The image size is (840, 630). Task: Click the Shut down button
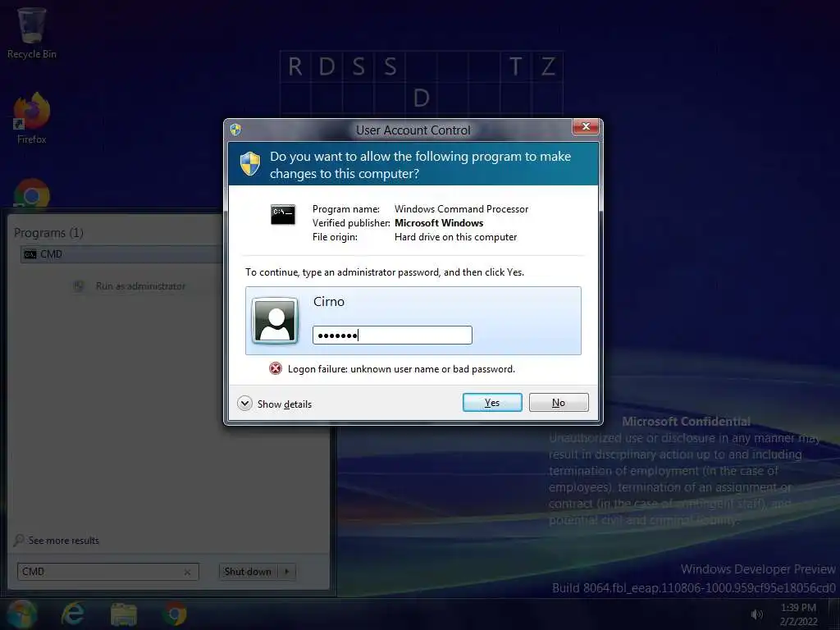(248, 572)
